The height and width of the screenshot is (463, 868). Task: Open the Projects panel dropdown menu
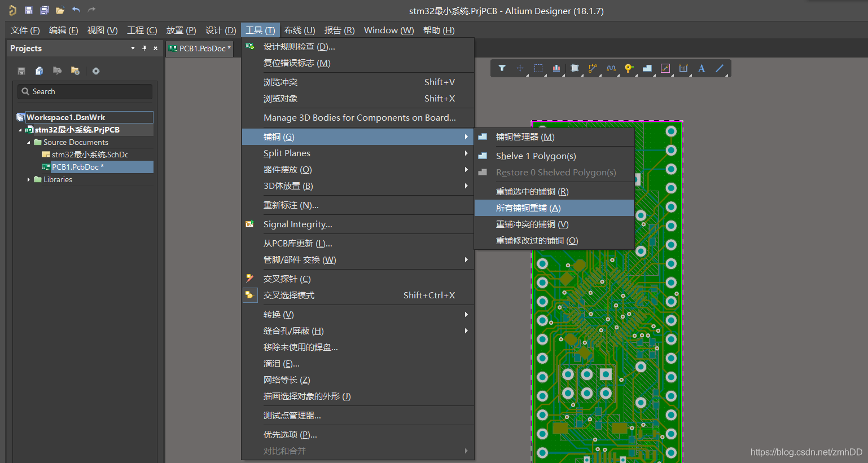pos(134,48)
